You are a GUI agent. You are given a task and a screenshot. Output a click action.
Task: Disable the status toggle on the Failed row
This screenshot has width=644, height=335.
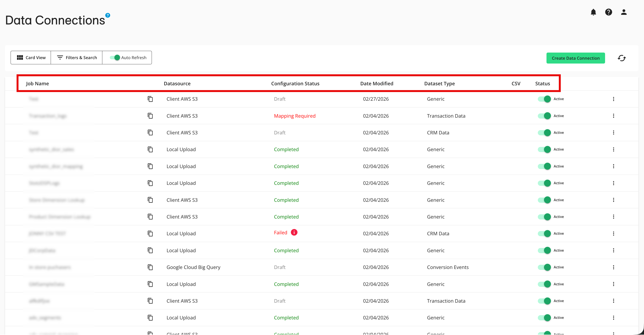pyautogui.click(x=545, y=233)
